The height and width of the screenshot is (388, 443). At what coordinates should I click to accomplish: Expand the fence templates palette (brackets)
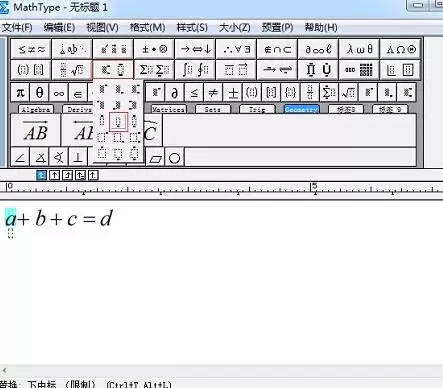coord(31,70)
